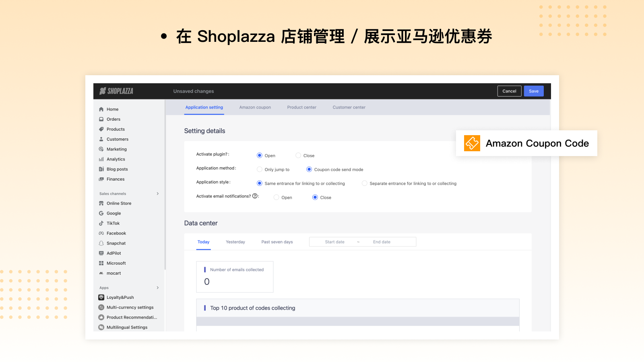This screenshot has width=644, height=362.
Task: Choose Separate entrance for linking style
Action: point(365,183)
